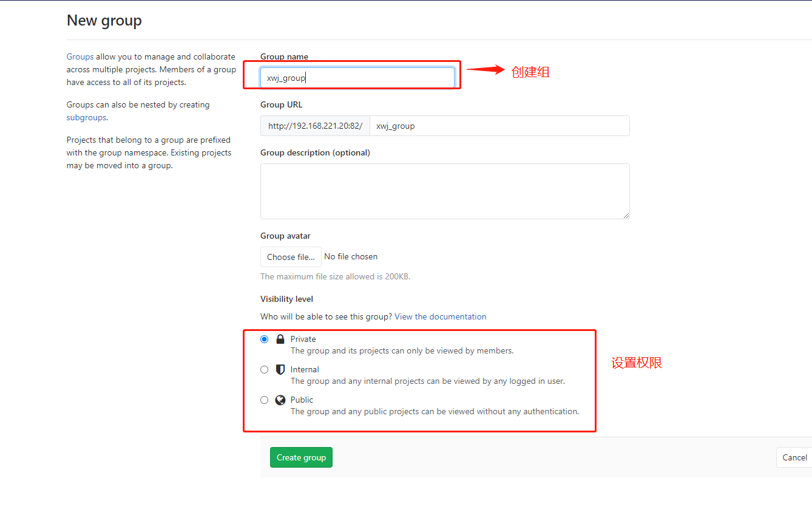The image size is (812, 512).
Task: Click the Cancel button
Action: click(794, 457)
